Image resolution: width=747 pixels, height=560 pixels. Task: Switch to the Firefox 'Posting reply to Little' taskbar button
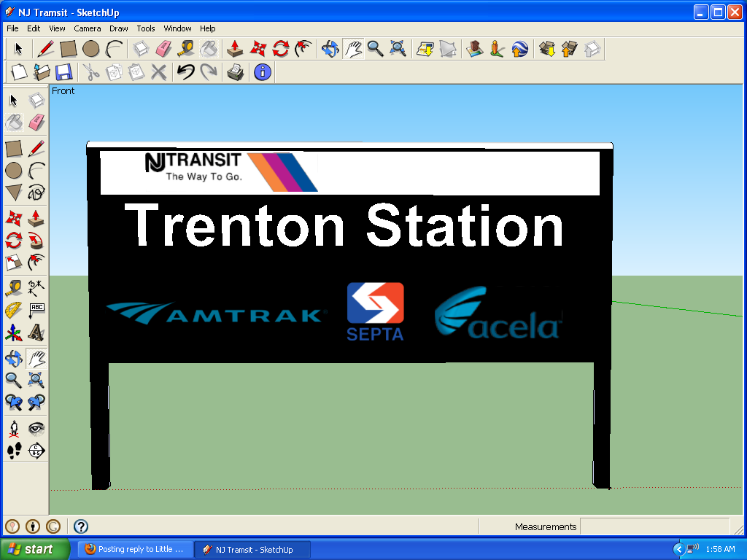click(135, 549)
